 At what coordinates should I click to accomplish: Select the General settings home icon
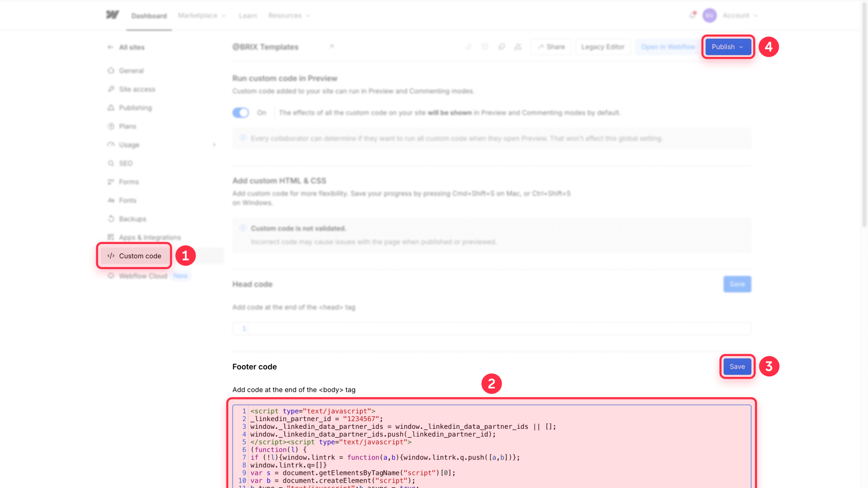click(111, 70)
